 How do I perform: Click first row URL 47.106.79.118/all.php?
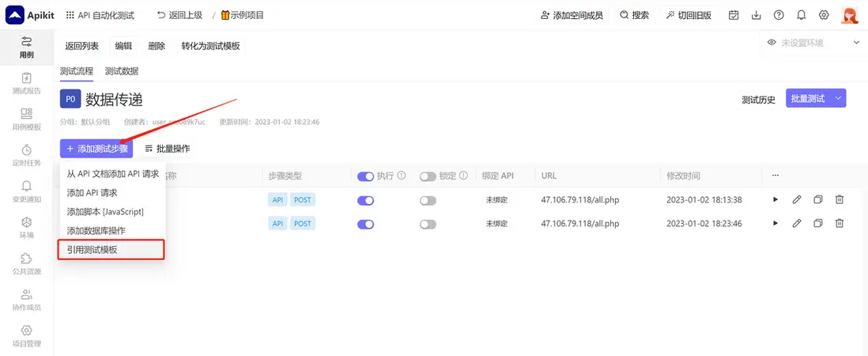579,199
